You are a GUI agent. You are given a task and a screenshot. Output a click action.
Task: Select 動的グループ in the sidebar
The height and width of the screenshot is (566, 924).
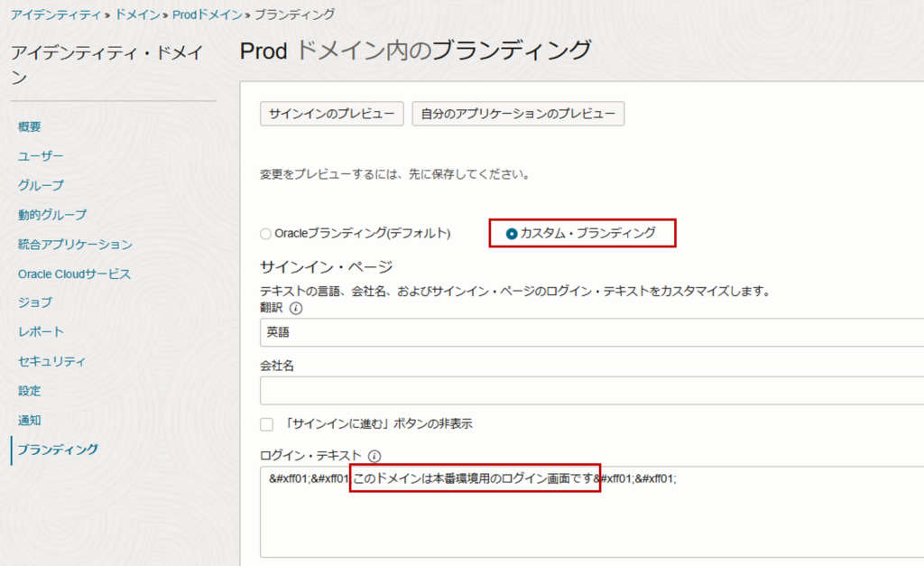pos(52,215)
